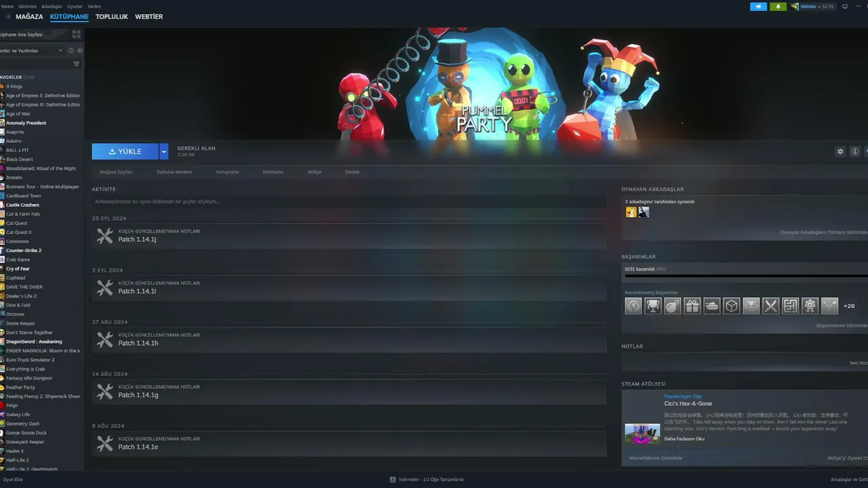The height and width of the screenshot is (488, 868).
Task: Open the Webtier account dropdown
Action: (812, 7)
